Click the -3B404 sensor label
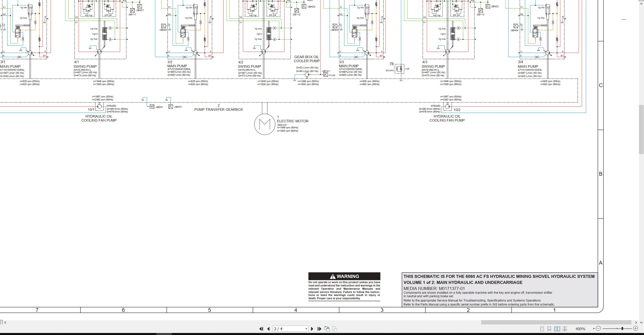644x335 pixels. tap(514, 30)
